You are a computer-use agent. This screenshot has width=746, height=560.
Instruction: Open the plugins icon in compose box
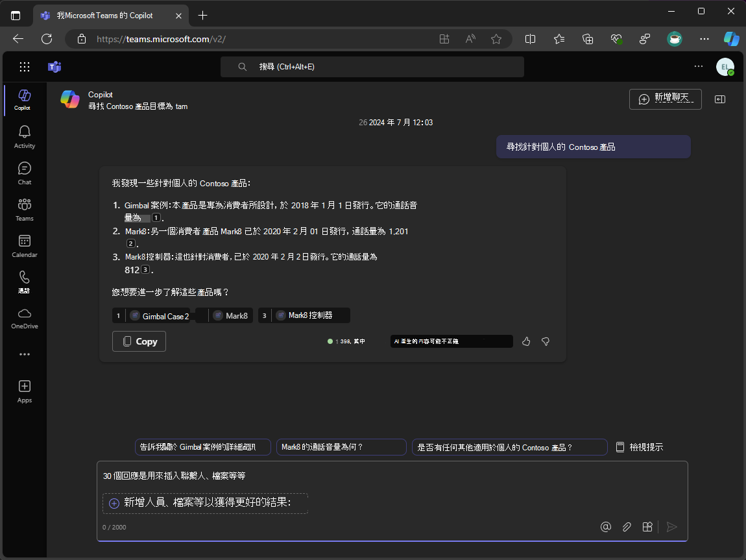pyautogui.click(x=647, y=527)
